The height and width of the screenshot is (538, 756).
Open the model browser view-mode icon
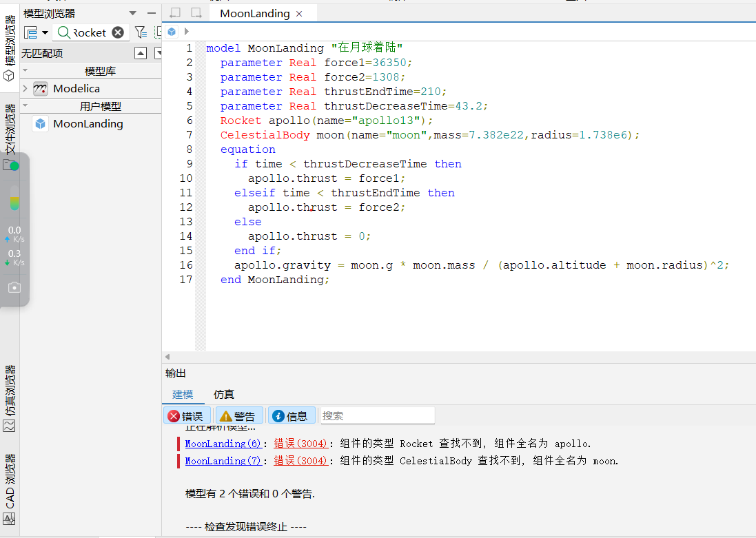point(31,32)
